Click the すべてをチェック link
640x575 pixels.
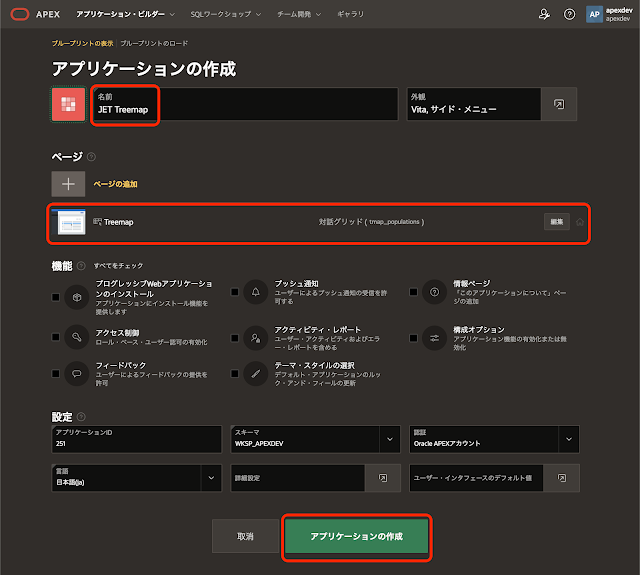coord(118,266)
